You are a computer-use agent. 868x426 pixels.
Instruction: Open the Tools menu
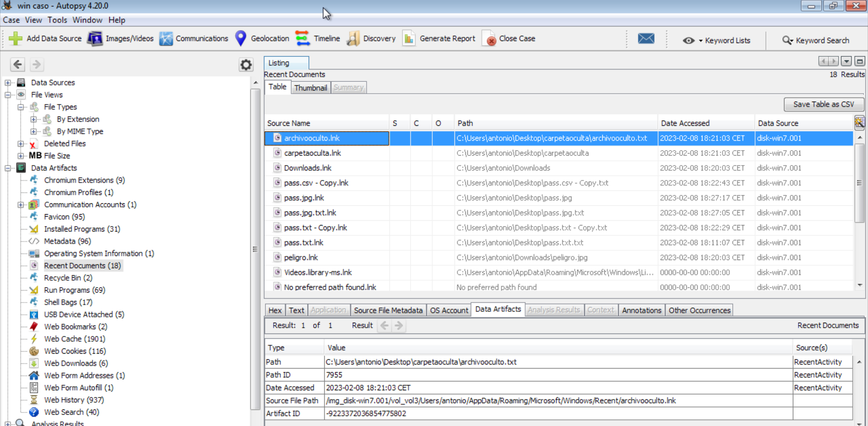(x=57, y=20)
